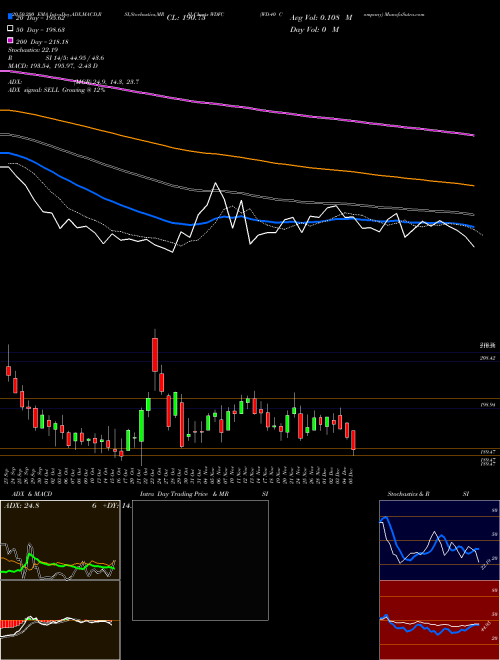Open the MACD histogram chart panel
The height and width of the screenshot is (660, 500).
coord(60,620)
